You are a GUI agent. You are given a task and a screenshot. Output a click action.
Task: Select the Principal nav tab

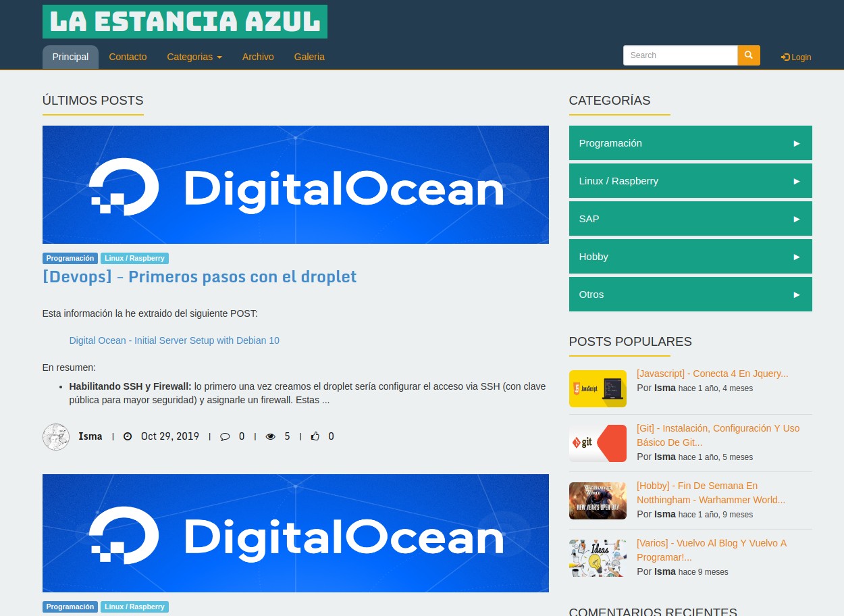(70, 57)
